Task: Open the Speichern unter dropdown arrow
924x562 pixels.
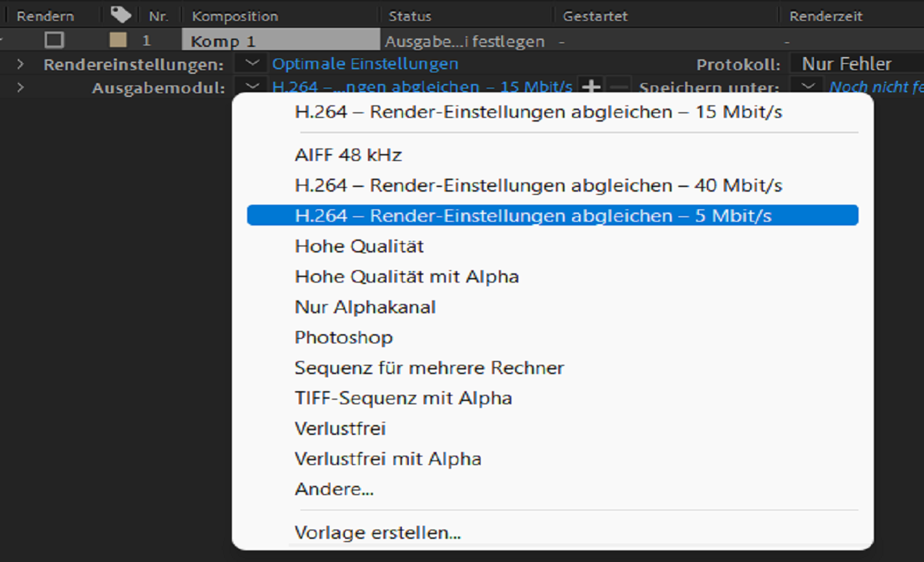Action: 807,87
